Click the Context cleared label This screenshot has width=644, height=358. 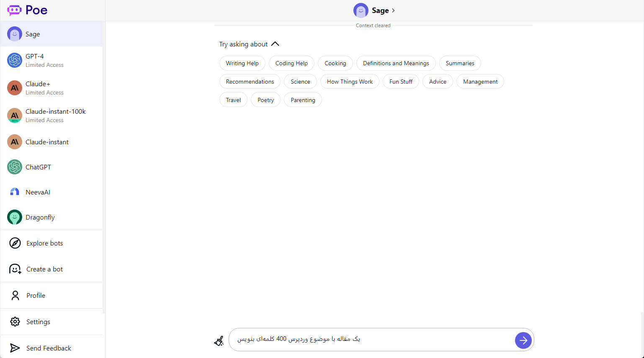(x=373, y=26)
